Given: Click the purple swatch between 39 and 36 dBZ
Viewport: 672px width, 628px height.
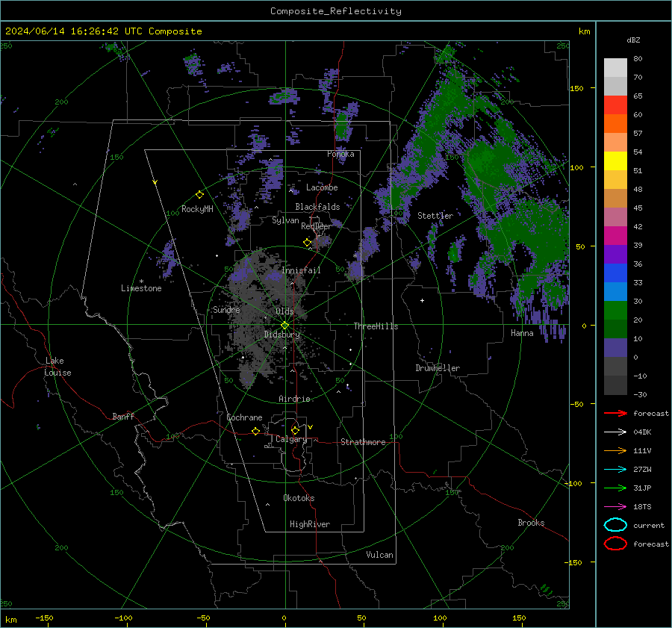Looking at the screenshot, I should [x=615, y=255].
